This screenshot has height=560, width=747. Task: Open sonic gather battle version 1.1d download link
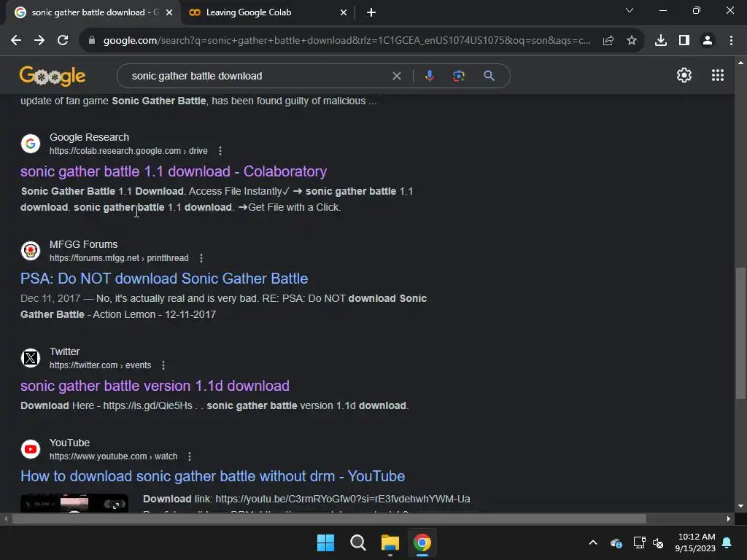[155, 386]
